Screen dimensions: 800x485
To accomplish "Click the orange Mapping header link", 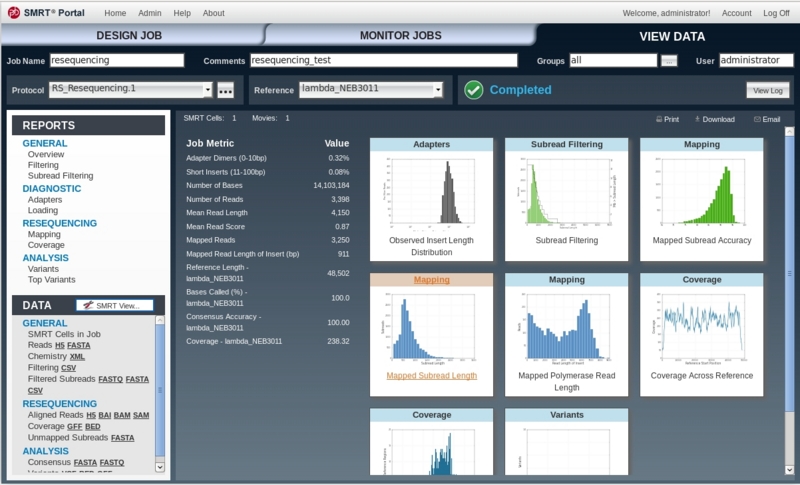I will tap(431, 279).
